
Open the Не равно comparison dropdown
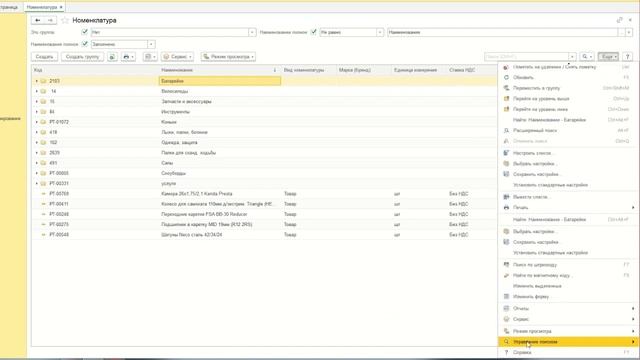[x=380, y=32]
